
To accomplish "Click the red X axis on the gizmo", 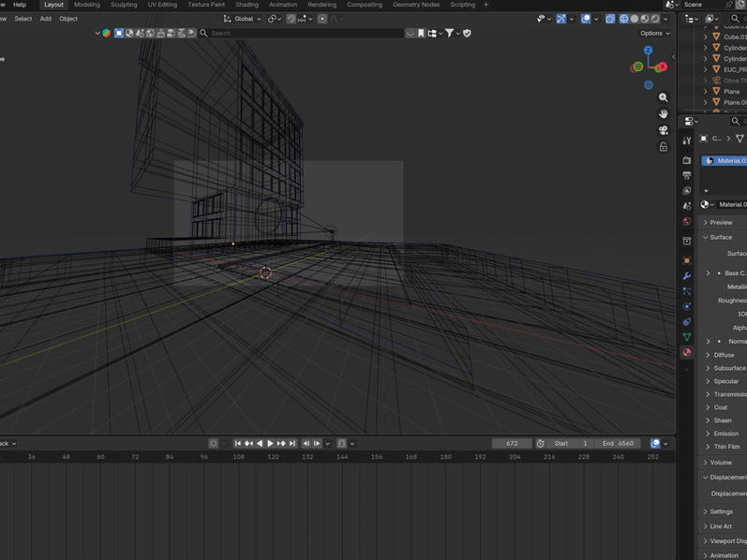I will click(x=662, y=66).
